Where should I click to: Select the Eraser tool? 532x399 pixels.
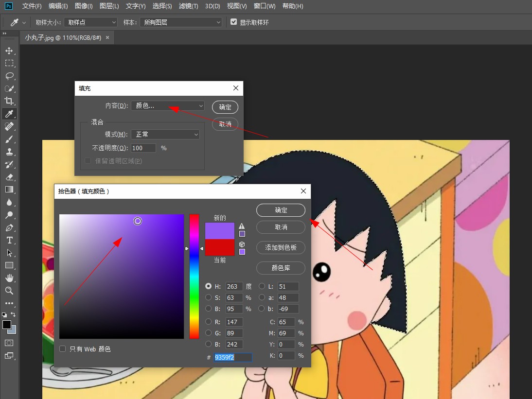(9, 177)
